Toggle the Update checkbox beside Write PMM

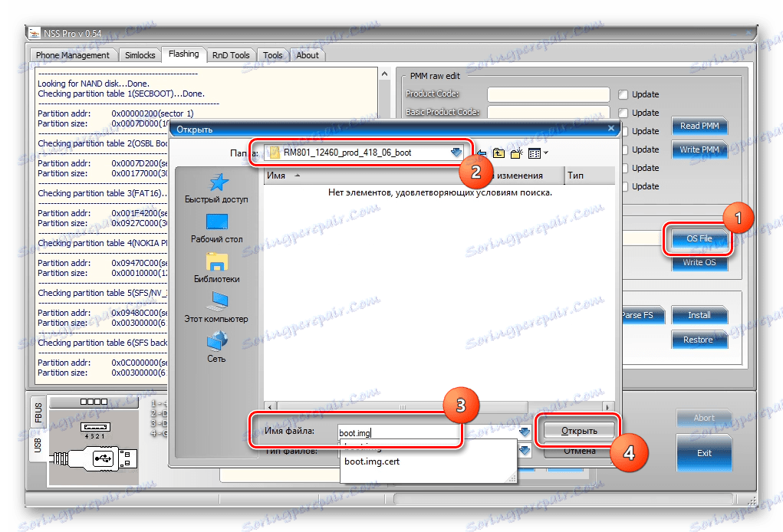click(624, 149)
